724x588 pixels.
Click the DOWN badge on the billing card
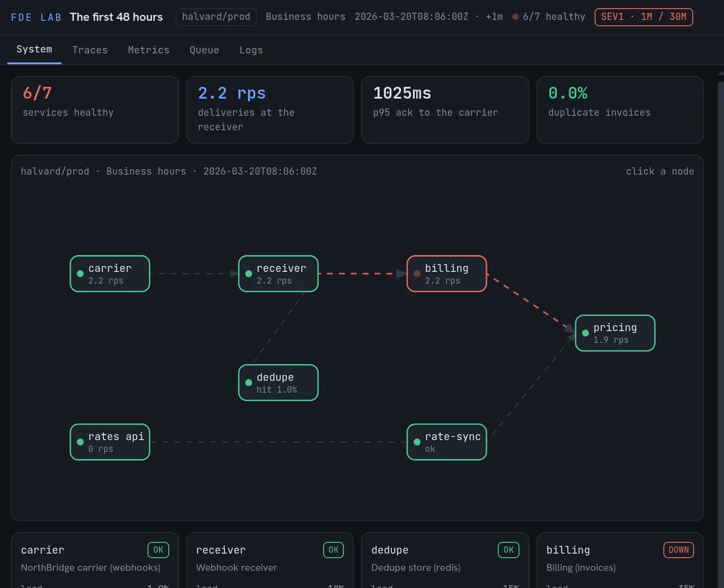click(x=679, y=550)
